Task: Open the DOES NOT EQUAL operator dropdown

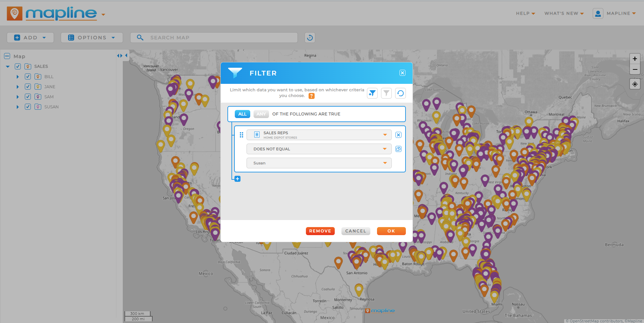Action: pyautogui.click(x=319, y=149)
